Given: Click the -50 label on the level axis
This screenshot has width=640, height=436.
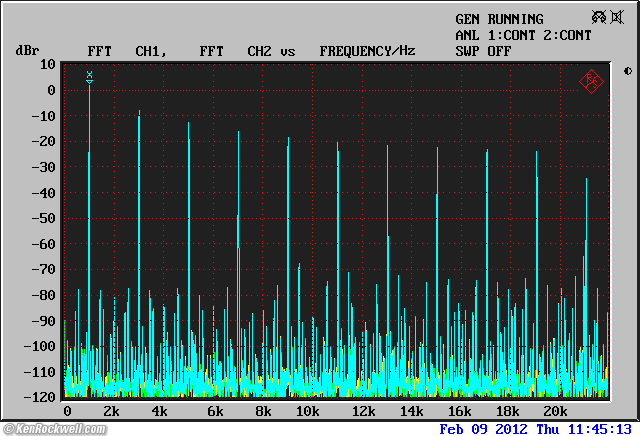Looking at the screenshot, I should click(x=42, y=218).
